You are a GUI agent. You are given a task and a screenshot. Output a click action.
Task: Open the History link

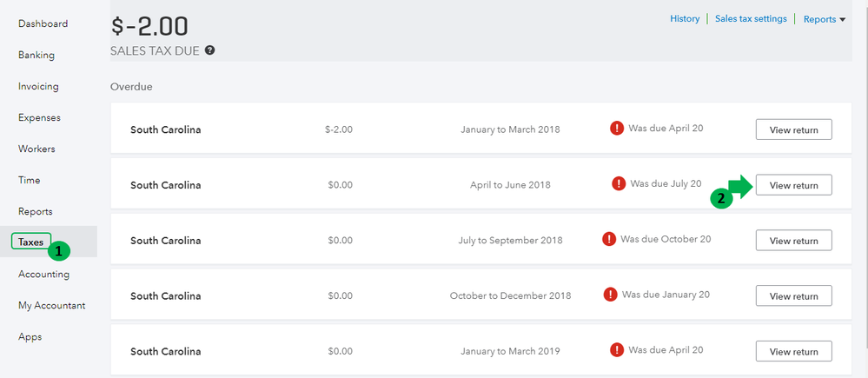pos(685,18)
